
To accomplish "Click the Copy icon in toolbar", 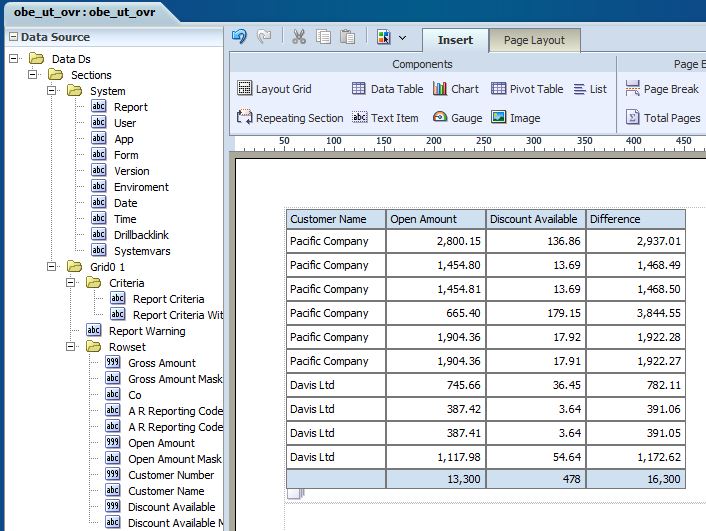I will [x=323, y=36].
